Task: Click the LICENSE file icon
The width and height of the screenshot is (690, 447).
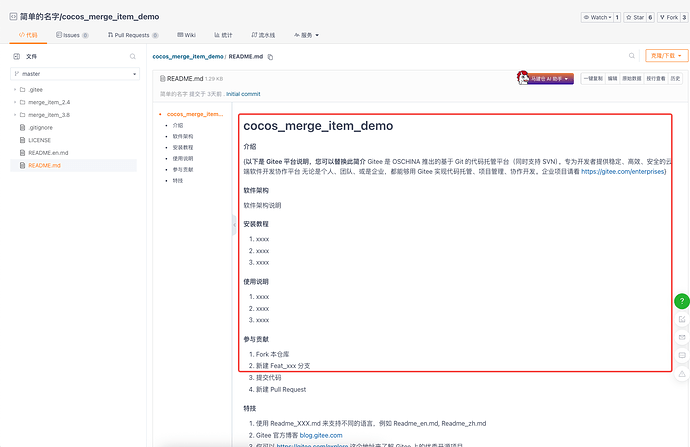Action: coord(22,140)
